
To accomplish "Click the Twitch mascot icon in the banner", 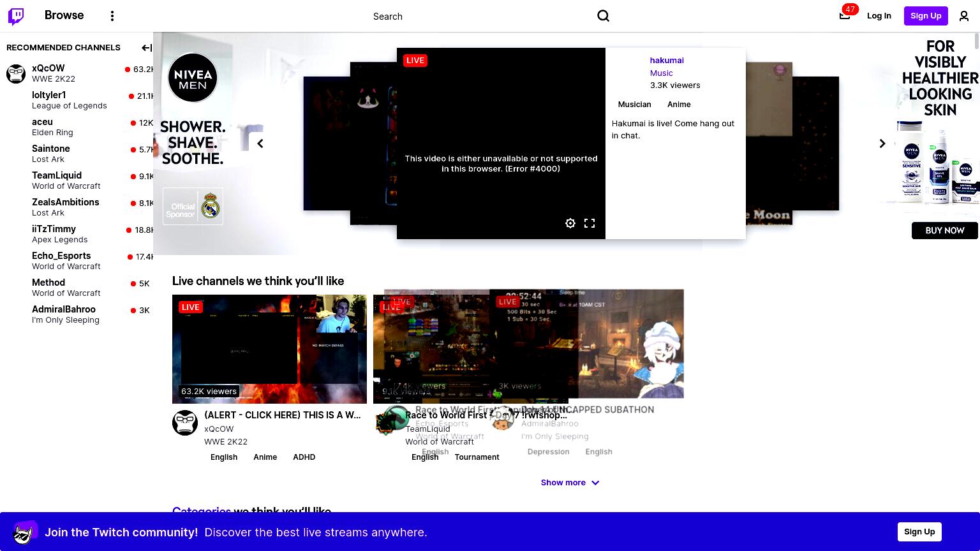I will (25, 532).
